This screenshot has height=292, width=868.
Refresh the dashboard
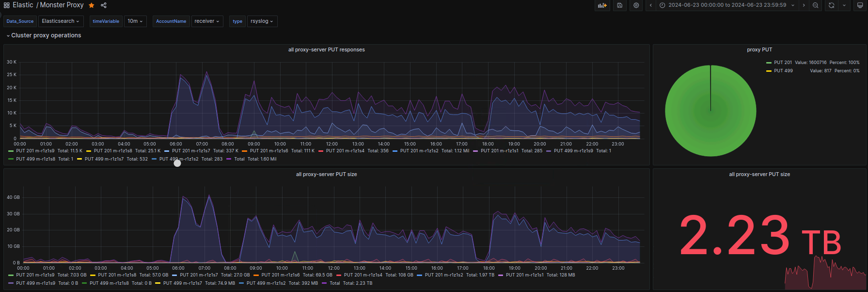(x=832, y=5)
